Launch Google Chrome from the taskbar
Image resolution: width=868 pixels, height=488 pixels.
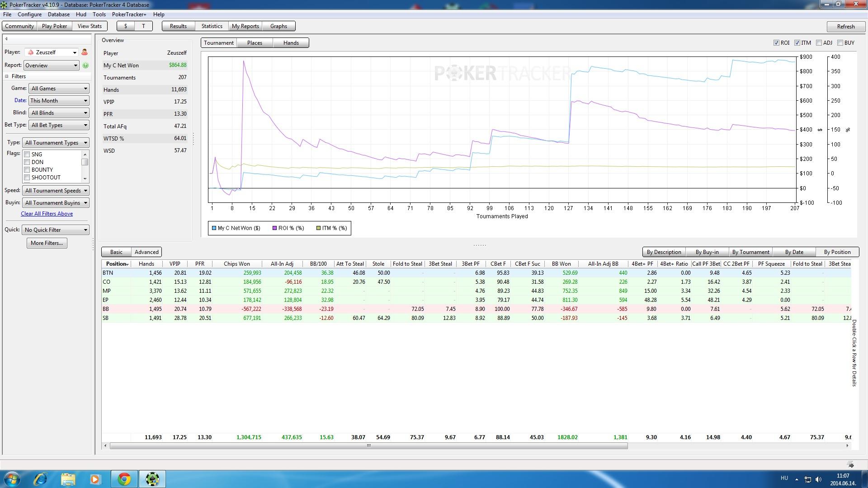tap(124, 479)
